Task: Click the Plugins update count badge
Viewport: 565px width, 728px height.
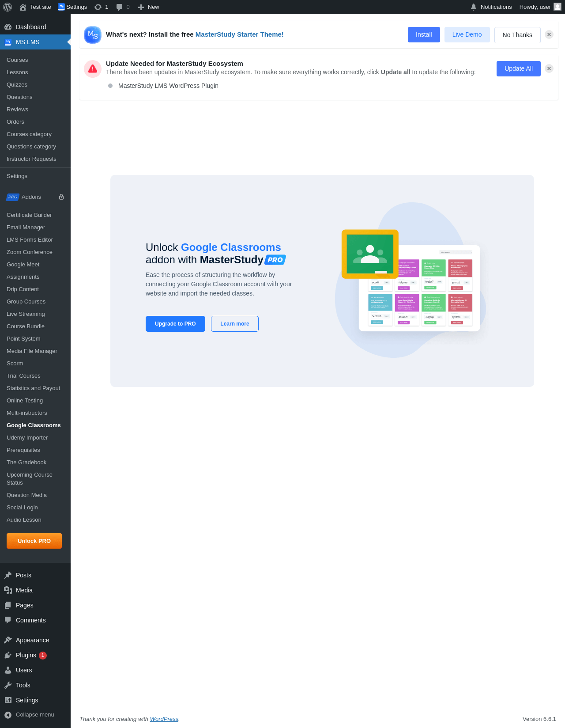Action: tap(43, 656)
